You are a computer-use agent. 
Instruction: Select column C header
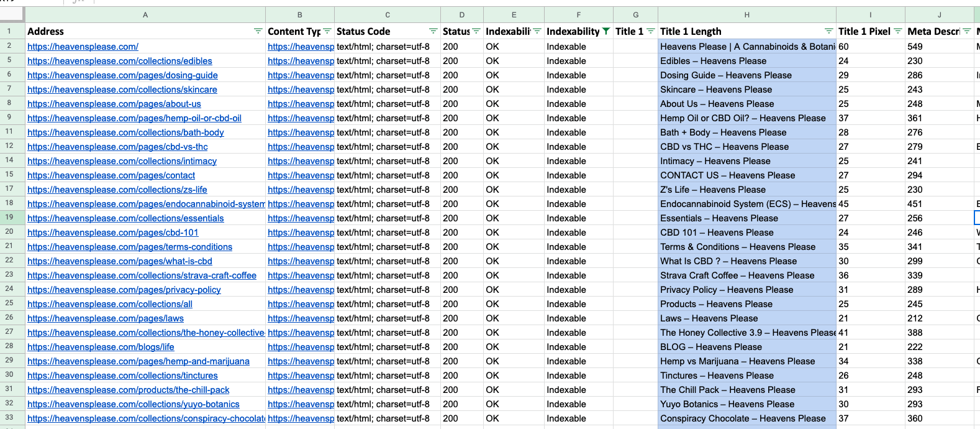[388, 14]
